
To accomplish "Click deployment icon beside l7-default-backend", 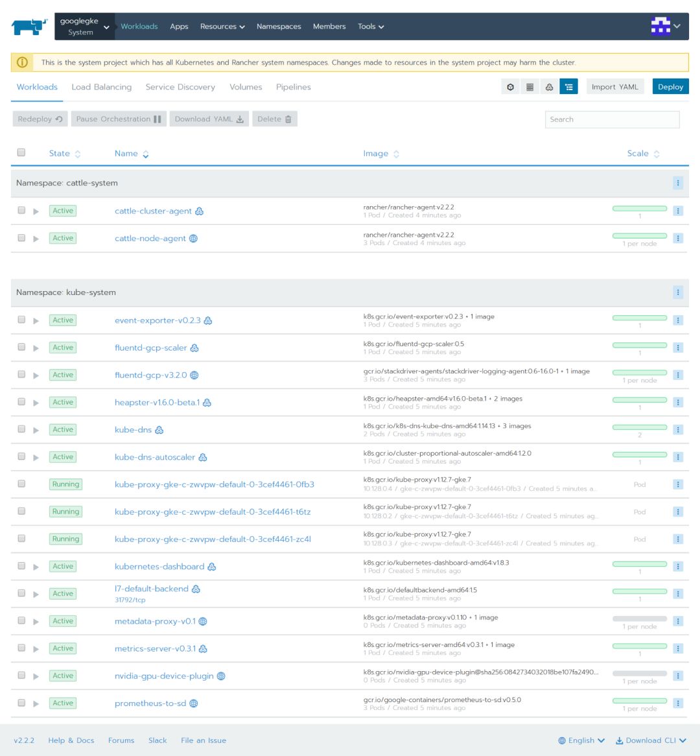I will click(x=196, y=589).
